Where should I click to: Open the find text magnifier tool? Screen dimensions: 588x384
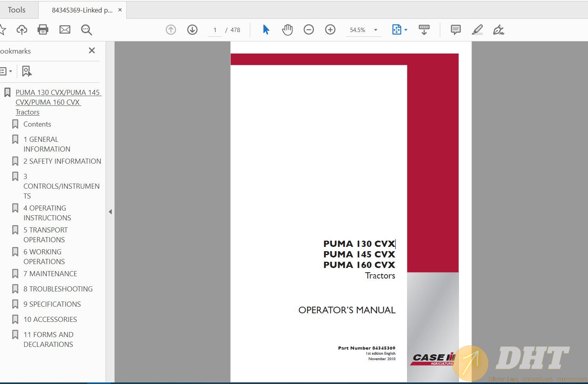coord(86,30)
